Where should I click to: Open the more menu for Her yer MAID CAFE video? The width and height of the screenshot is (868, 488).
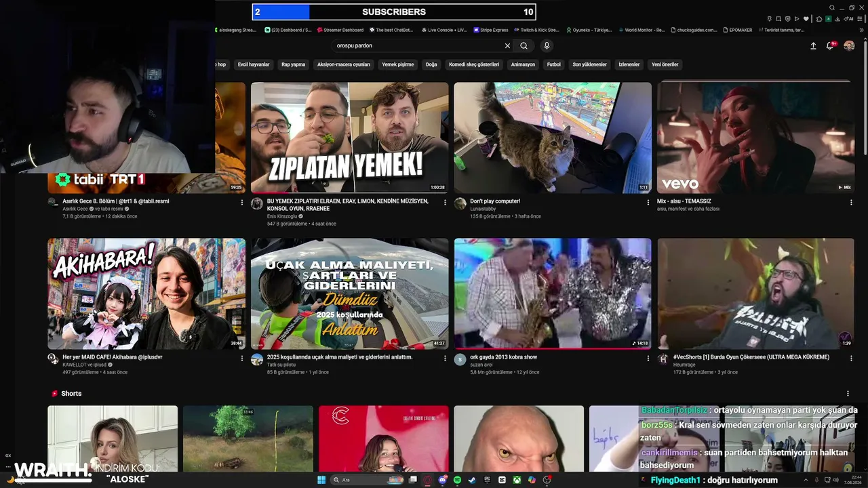click(x=242, y=358)
